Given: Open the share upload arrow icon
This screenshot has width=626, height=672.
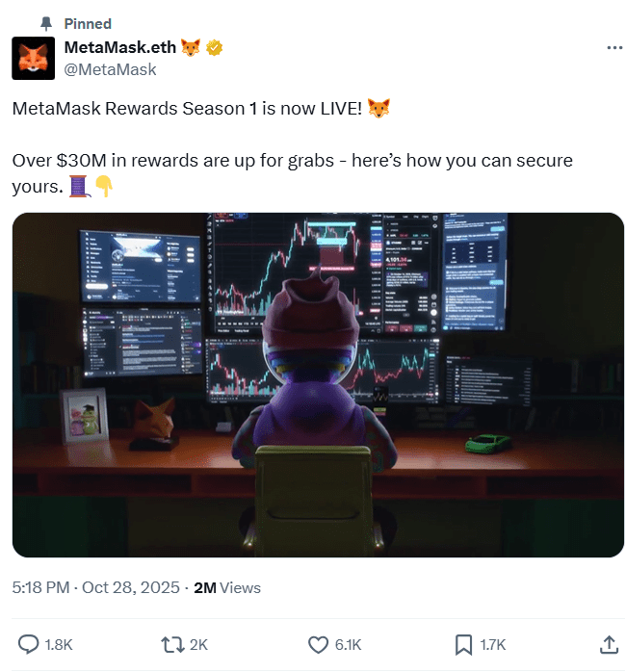Looking at the screenshot, I should (x=609, y=645).
